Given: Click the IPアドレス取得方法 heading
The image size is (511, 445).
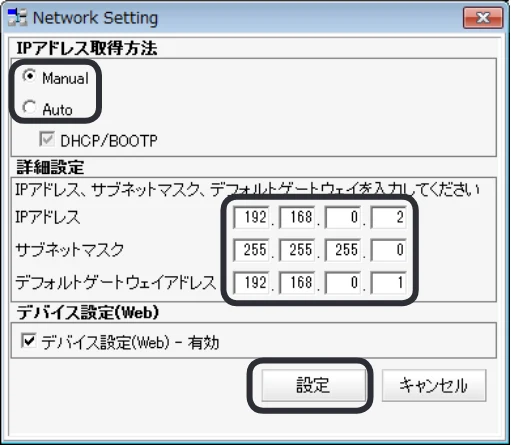Looking at the screenshot, I should pyautogui.click(x=87, y=48).
